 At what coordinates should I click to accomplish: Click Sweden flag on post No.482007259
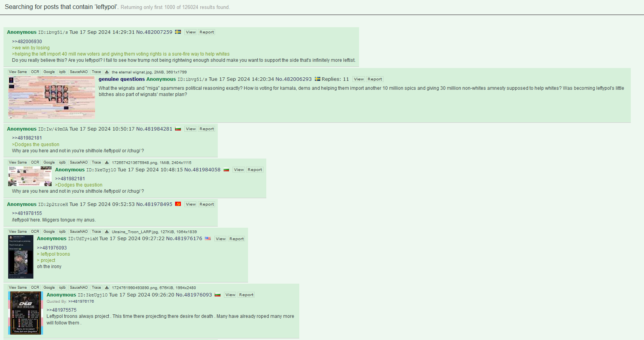(x=178, y=32)
